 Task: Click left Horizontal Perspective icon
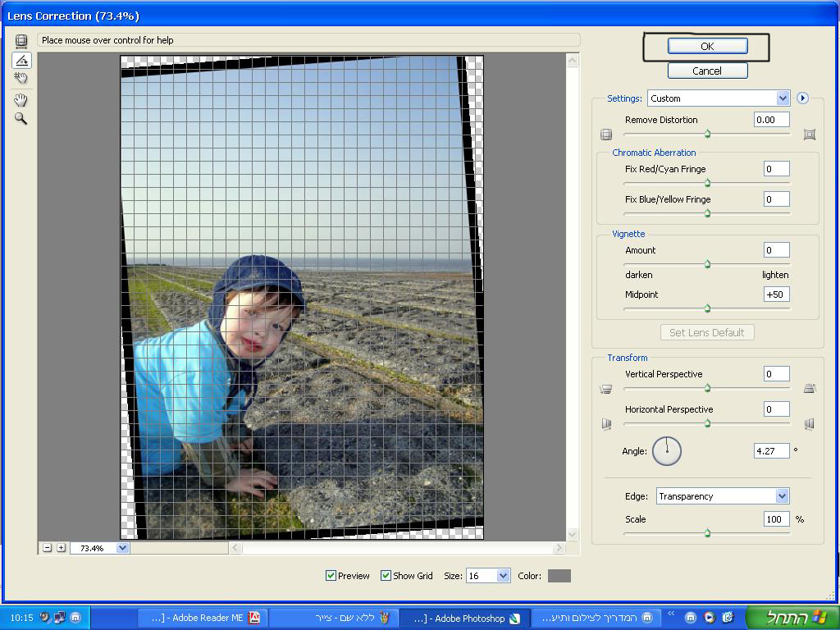(x=606, y=424)
